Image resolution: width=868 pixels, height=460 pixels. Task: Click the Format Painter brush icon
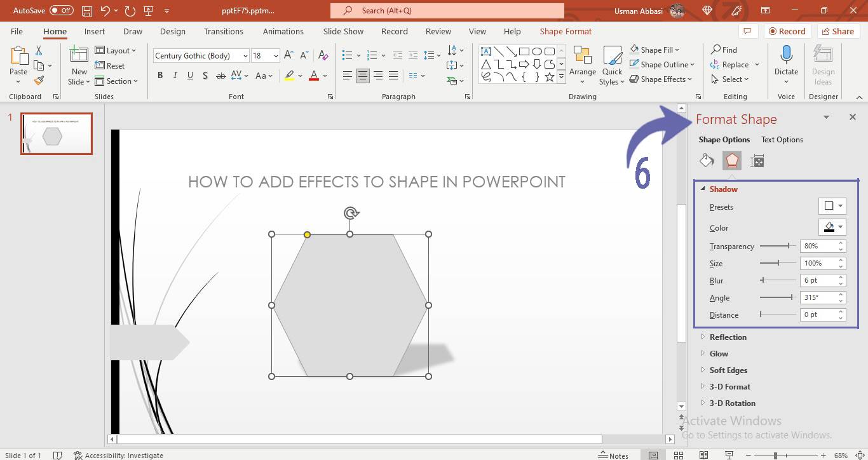(39, 81)
